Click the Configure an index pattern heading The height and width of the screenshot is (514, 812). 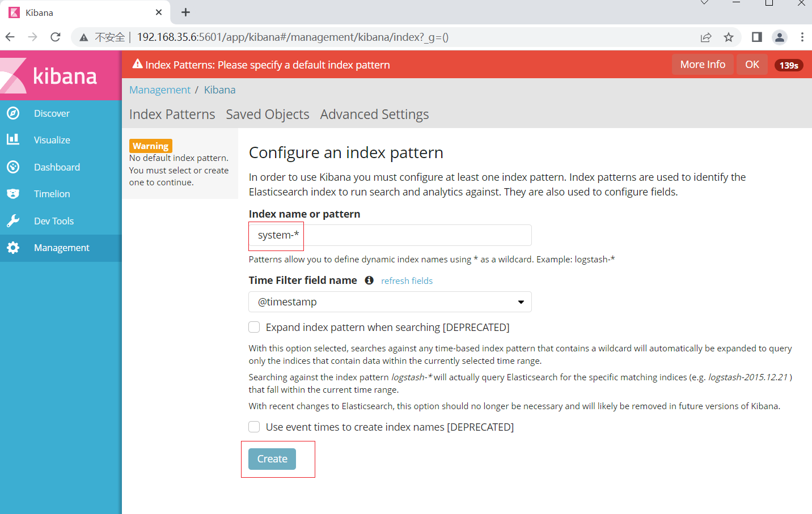tap(346, 152)
